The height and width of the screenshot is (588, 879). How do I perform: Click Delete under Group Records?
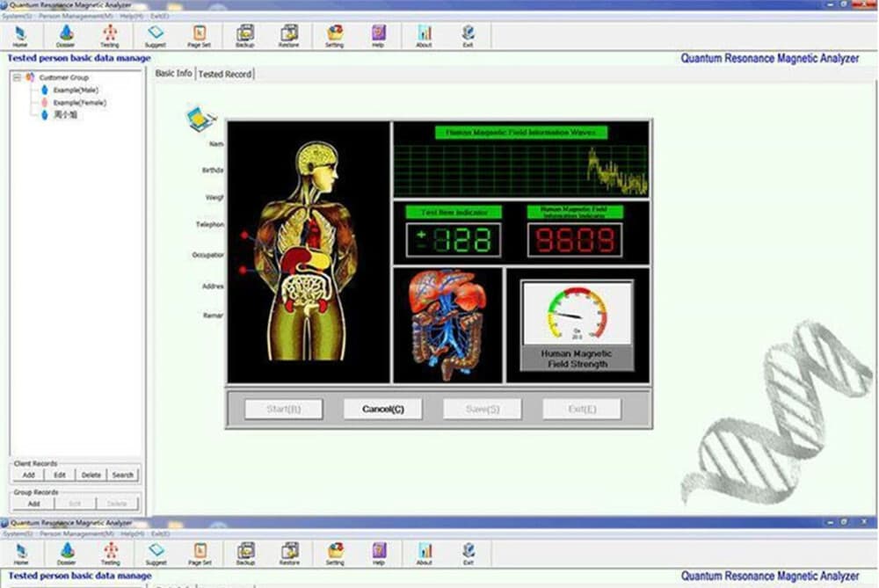coord(117,504)
